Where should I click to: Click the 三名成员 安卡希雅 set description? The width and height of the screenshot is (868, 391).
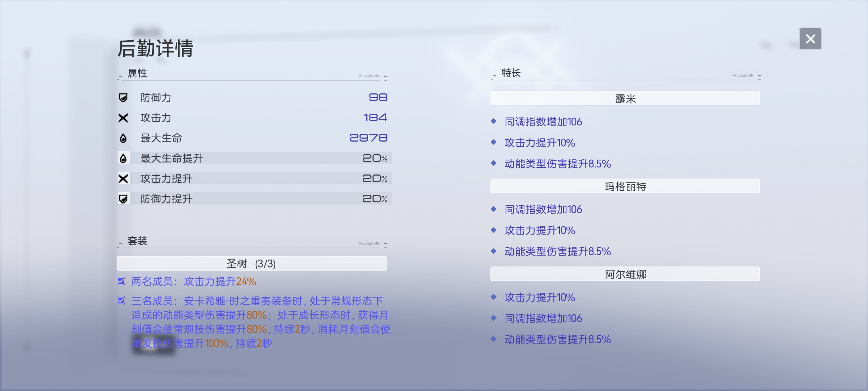[x=261, y=322]
